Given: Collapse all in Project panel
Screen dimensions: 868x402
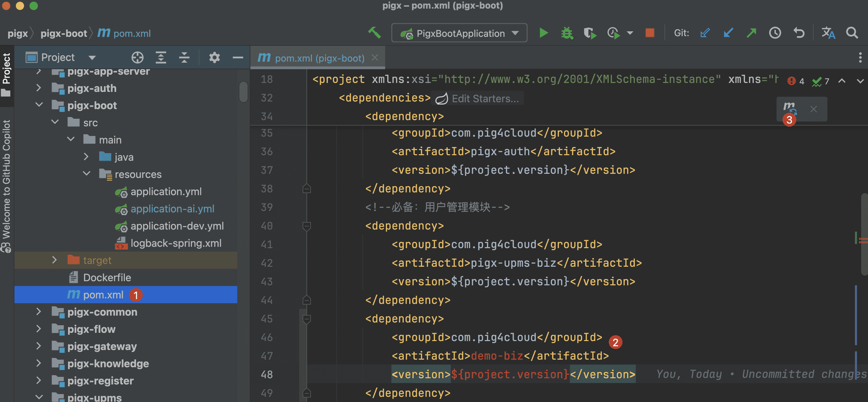Looking at the screenshot, I should pos(184,57).
